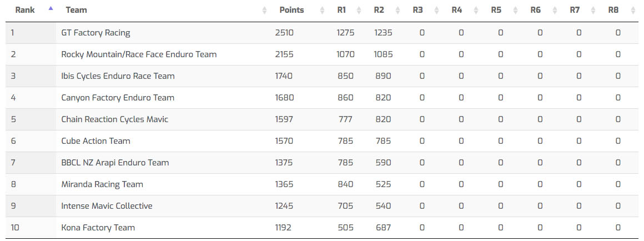This screenshot has width=644, height=241.
Task: Click sort arrows next to R5
Action: point(515,11)
